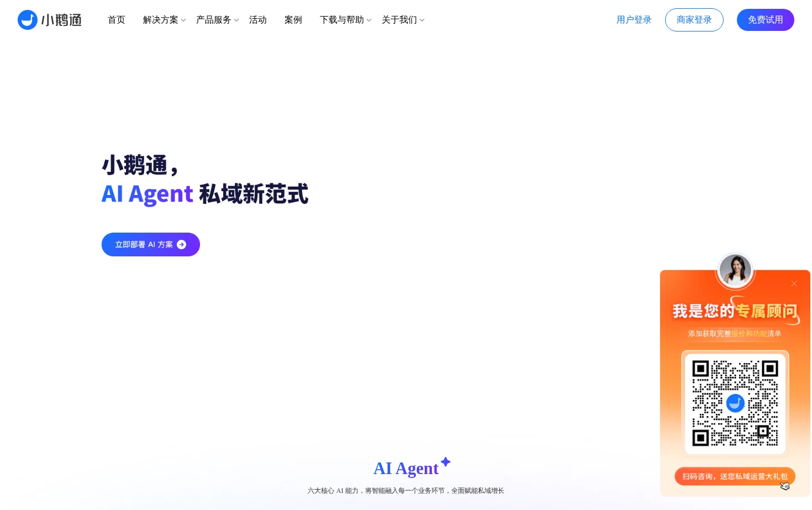Open the 关于我们 menu

coord(399,20)
